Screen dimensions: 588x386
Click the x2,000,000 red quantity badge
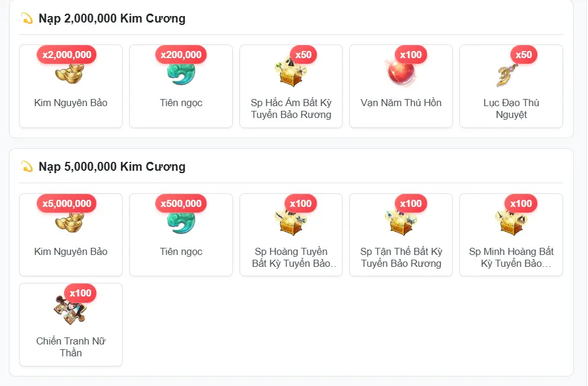67,55
